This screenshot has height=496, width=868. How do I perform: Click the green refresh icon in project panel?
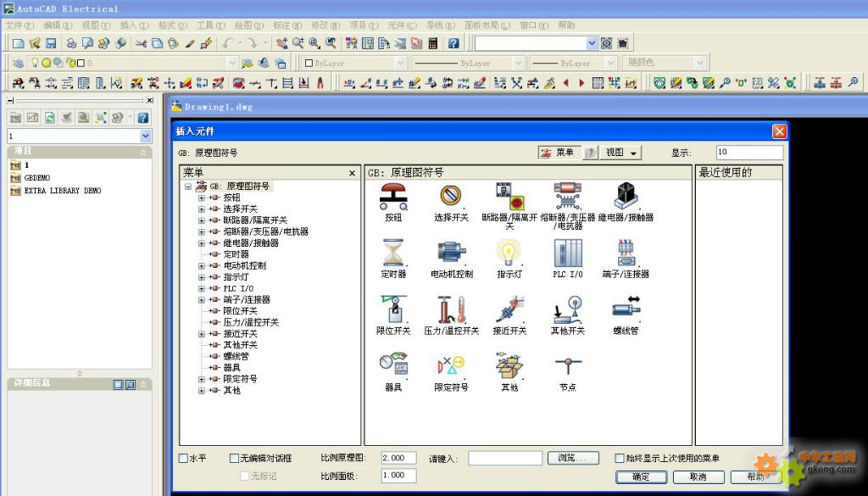coord(50,117)
